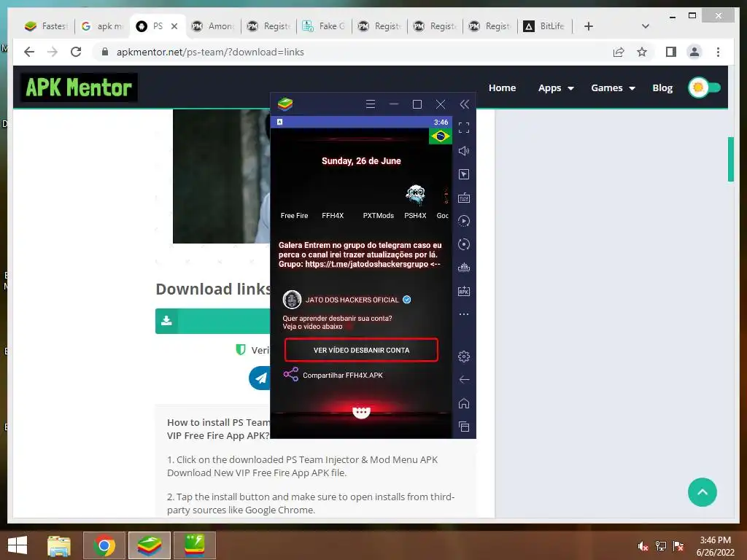
Task: Click the JATO DOS HACKERS avatar
Action: [292, 300]
